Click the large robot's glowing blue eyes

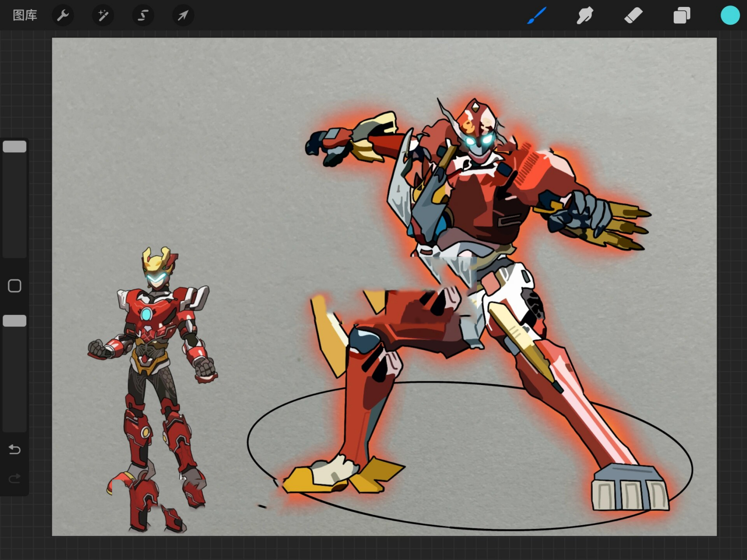point(480,141)
